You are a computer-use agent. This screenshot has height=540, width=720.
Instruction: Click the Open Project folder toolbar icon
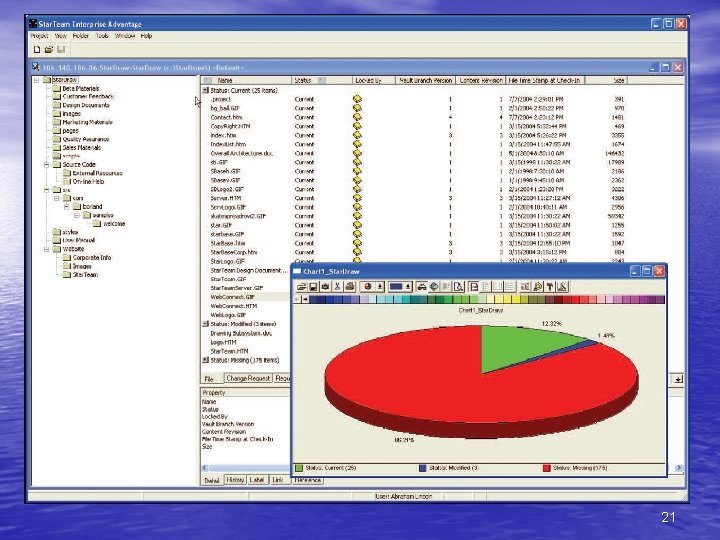tap(49, 50)
